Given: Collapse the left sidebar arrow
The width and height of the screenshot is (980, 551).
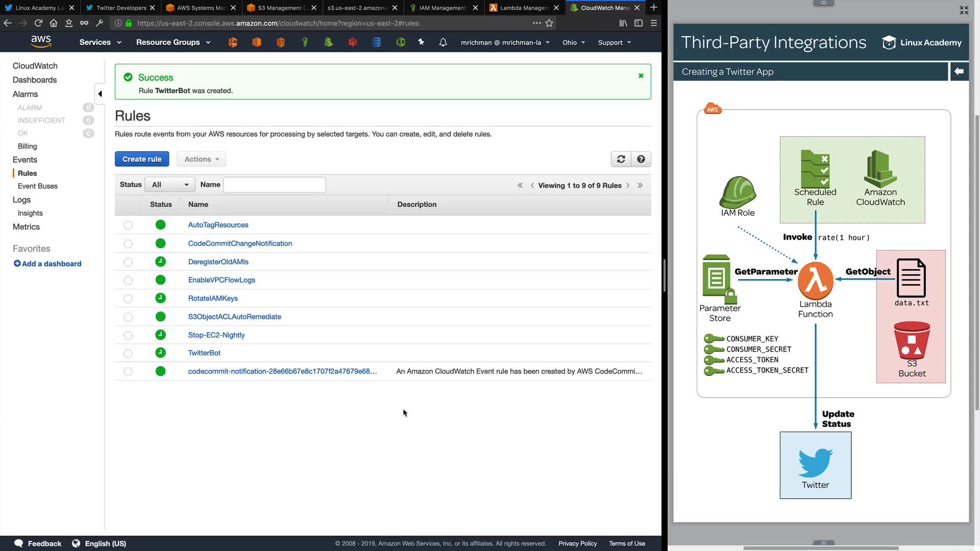Looking at the screenshot, I should [x=100, y=94].
